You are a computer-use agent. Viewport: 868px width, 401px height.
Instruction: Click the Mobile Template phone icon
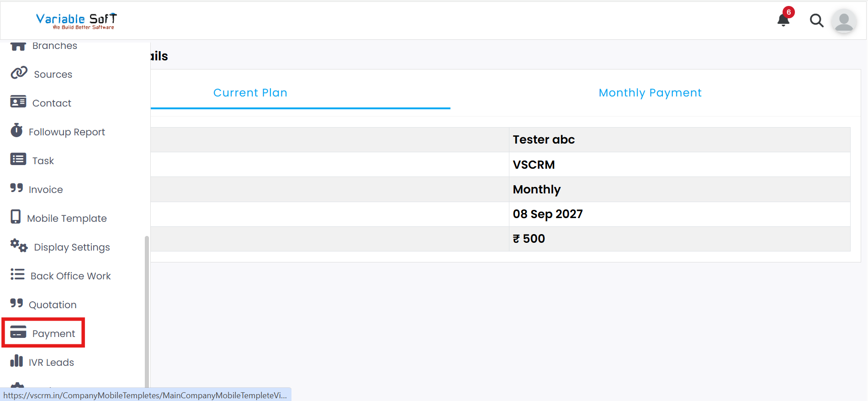pyautogui.click(x=16, y=217)
